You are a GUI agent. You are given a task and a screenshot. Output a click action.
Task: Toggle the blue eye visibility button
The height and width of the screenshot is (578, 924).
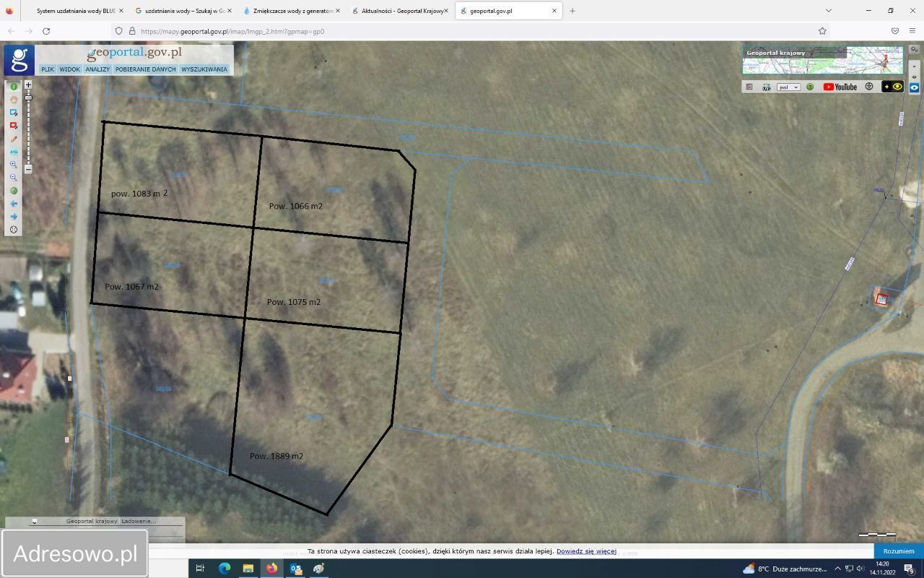click(x=915, y=87)
